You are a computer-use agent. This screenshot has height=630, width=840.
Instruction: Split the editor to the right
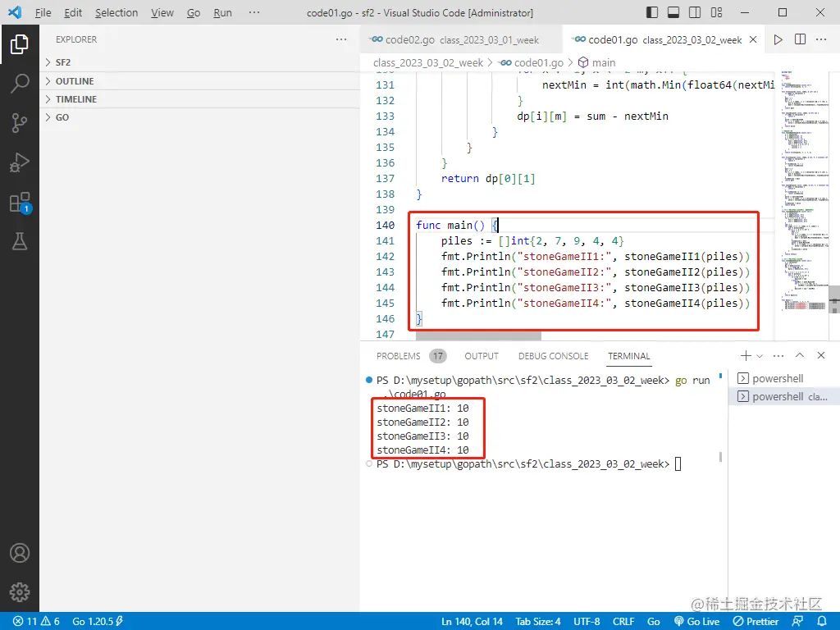801,39
